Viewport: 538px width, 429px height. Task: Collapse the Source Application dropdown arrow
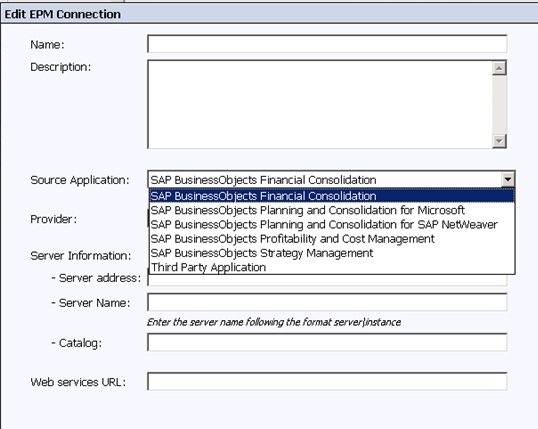[507, 179]
